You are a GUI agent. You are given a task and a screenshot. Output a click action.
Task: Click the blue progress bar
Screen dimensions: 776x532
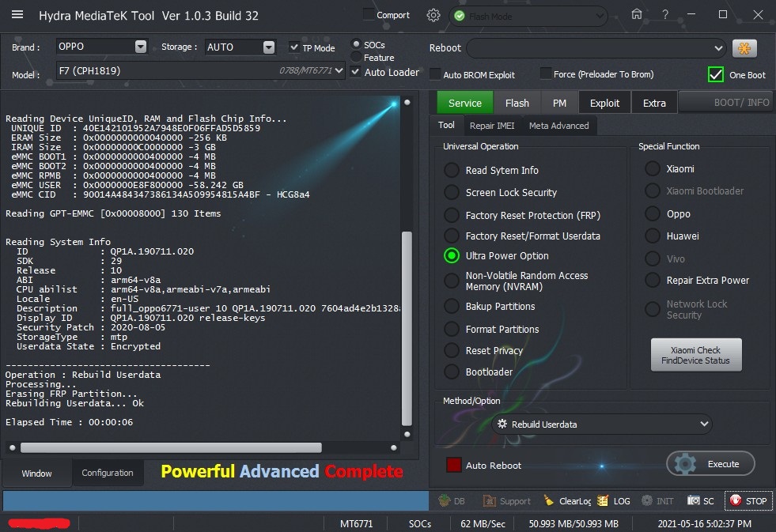coord(216,501)
